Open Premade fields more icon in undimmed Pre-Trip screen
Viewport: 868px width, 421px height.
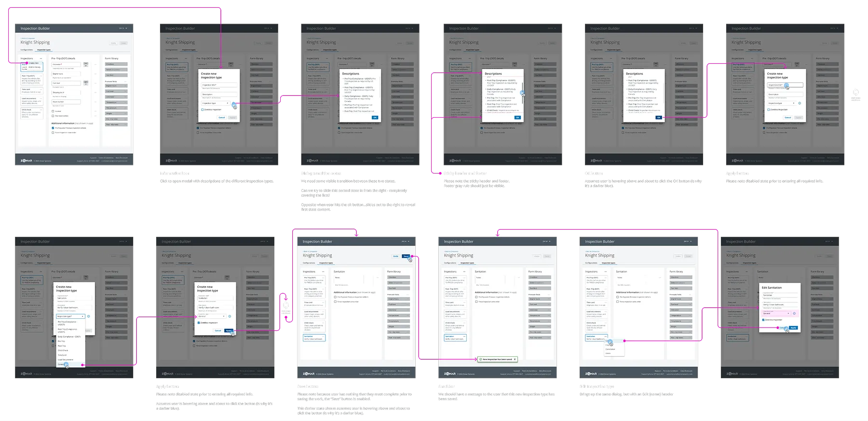(125, 81)
